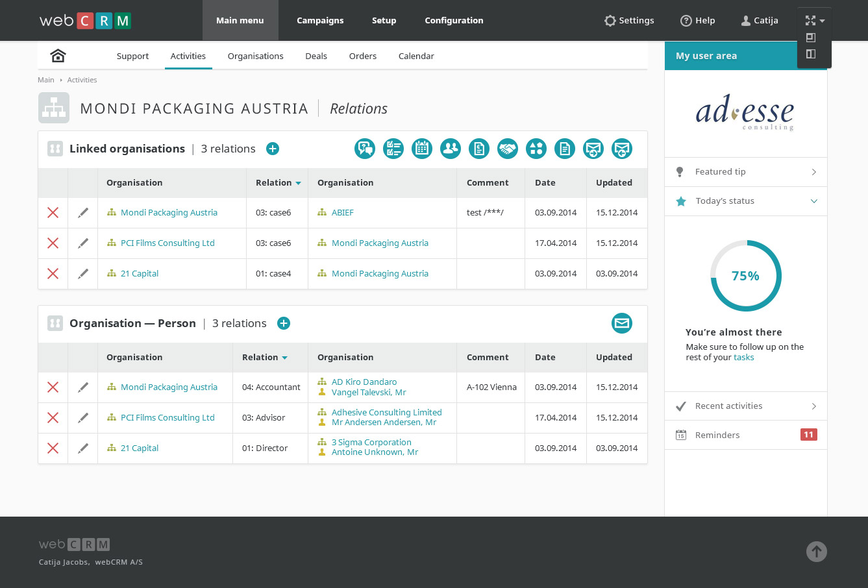Image resolution: width=868 pixels, height=588 pixels.
Task: Click the 75% progress ring
Action: [745, 276]
